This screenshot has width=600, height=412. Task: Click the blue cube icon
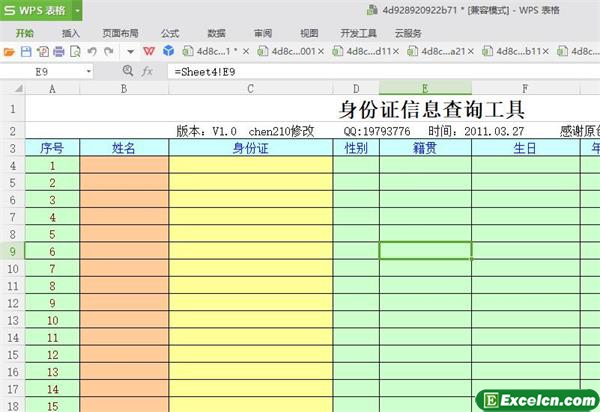(x=169, y=50)
